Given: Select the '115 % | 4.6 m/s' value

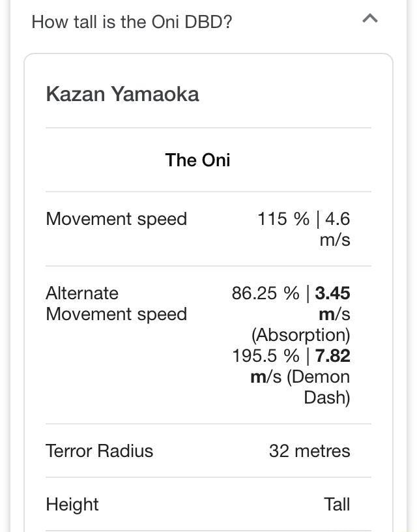Looking at the screenshot, I should pyautogui.click(x=304, y=228).
